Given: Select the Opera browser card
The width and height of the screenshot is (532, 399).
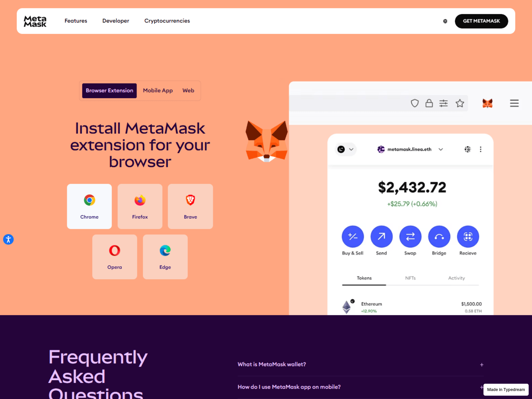Looking at the screenshot, I should click(x=115, y=257).
